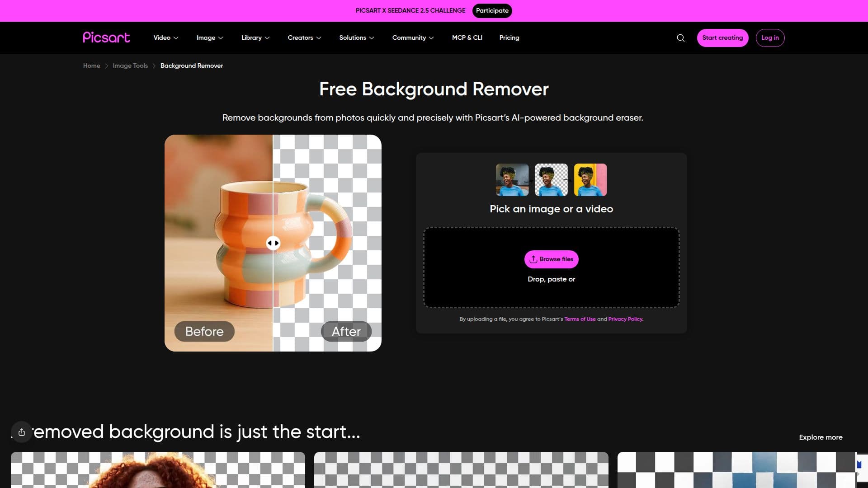Screen dimensions: 868x488
Task: Click the Pick an image or a video heading
Action: point(551,209)
